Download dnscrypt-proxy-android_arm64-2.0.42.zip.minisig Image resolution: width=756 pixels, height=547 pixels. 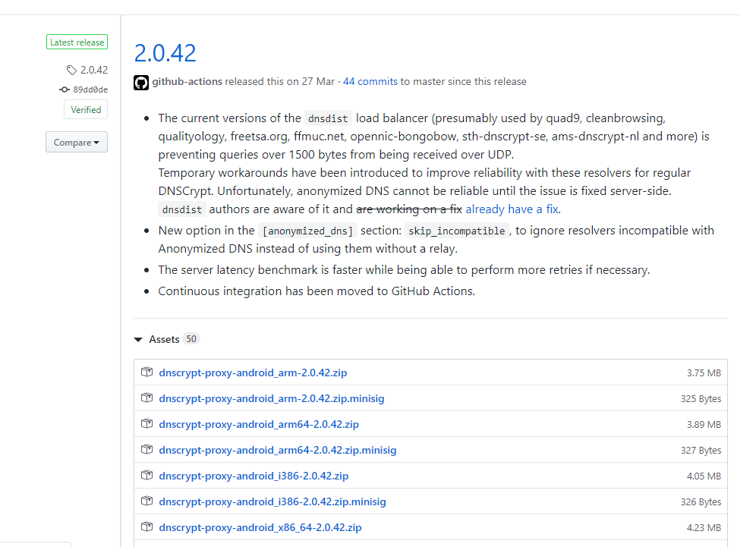tap(277, 450)
